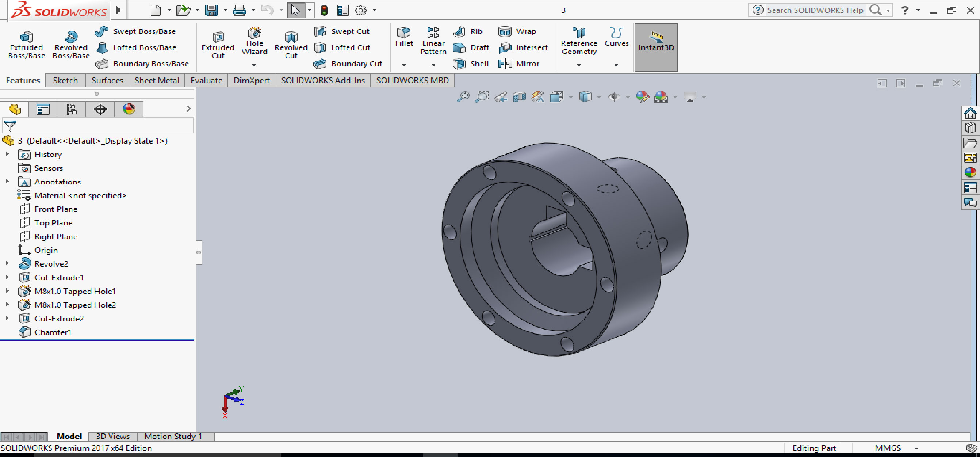
Task: Click the Shell feature tool
Action: [471, 64]
